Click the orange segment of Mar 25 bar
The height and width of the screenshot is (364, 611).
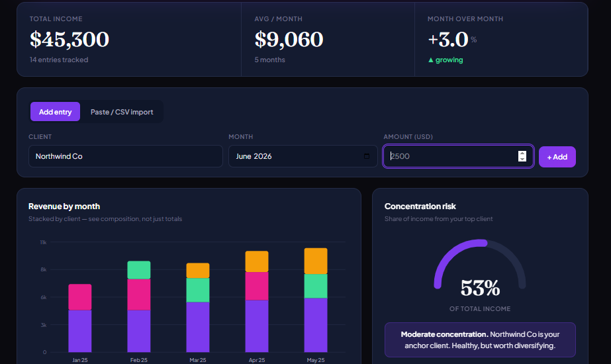click(x=198, y=271)
